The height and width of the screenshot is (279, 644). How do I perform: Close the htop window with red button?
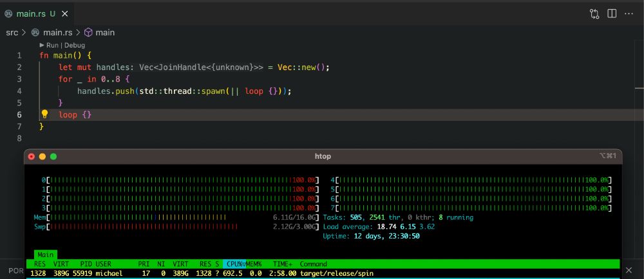click(31, 156)
